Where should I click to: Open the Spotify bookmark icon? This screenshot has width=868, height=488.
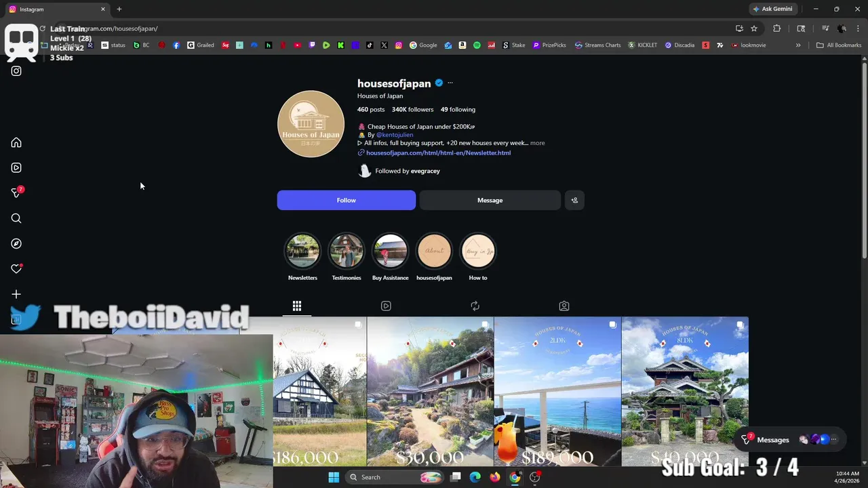[x=477, y=45]
